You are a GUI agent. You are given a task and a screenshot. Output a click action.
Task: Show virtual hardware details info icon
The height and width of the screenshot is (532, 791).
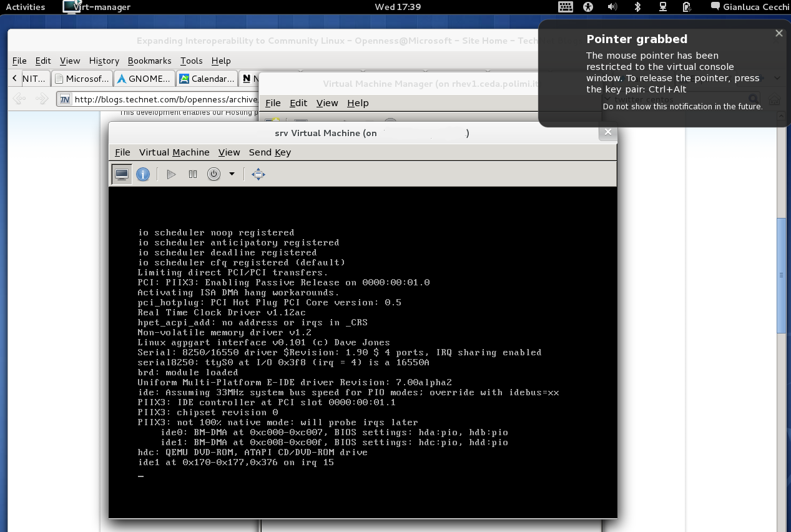pyautogui.click(x=143, y=174)
